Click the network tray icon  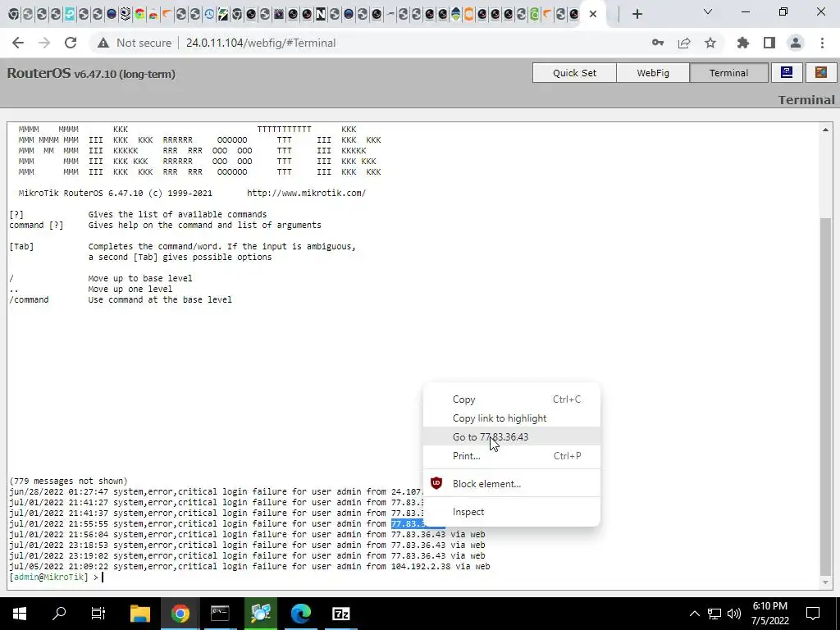click(714, 614)
